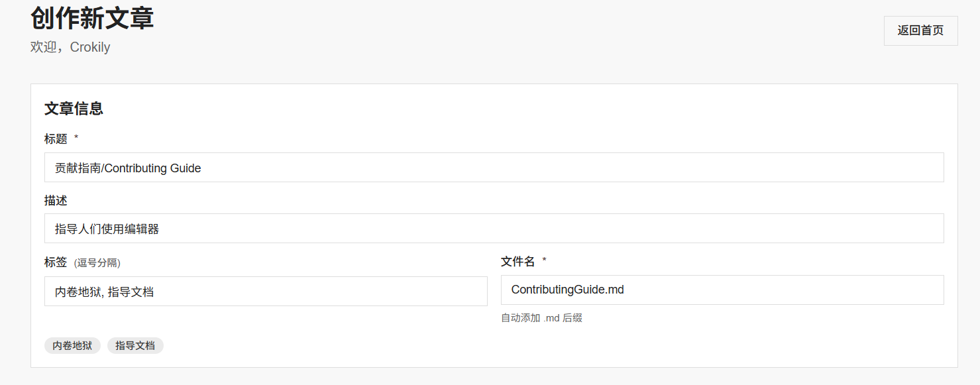Click the 创作新文章 page heading

(92, 18)
